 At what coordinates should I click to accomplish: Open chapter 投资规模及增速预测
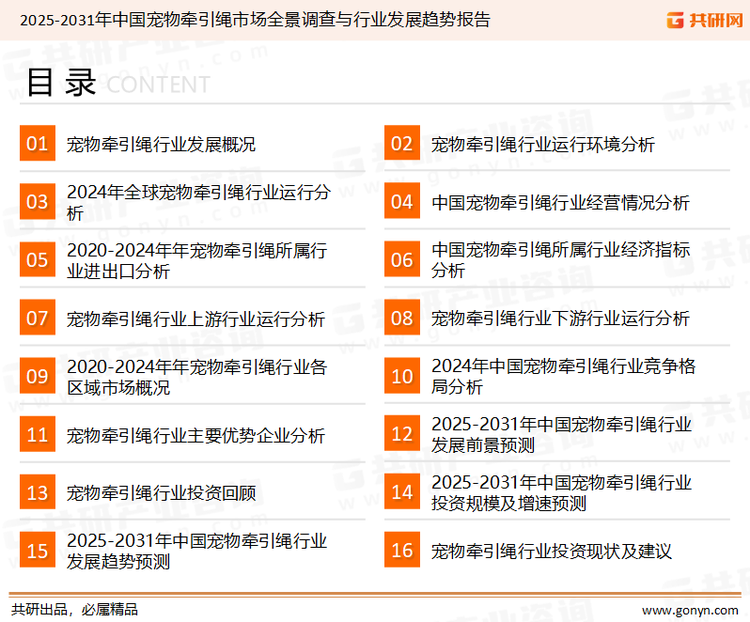(x=562, y=493)
